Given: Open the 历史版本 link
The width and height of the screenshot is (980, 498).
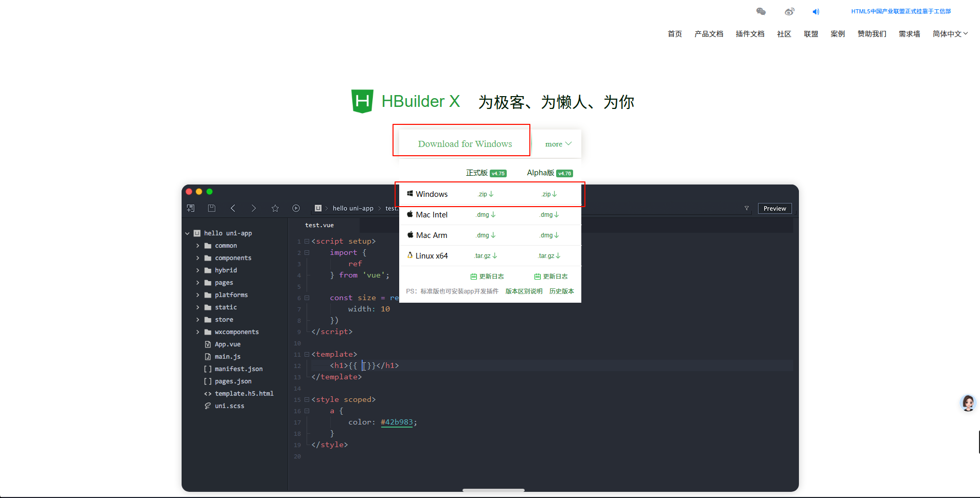Looking at the screenshot, I should [x=561, y=291].
